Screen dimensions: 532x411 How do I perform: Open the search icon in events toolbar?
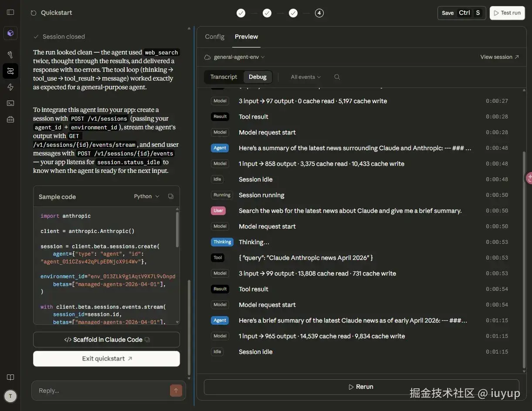tap(337, 77)
